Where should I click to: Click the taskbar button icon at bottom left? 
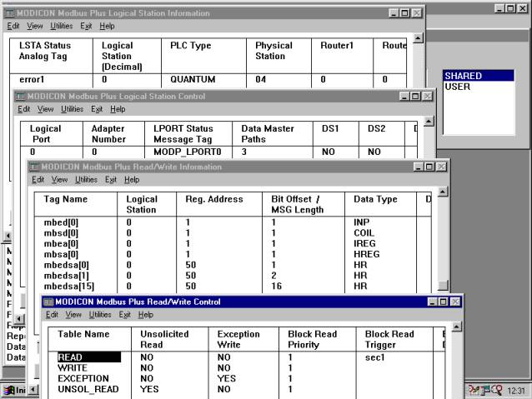(x=9, y=390)
